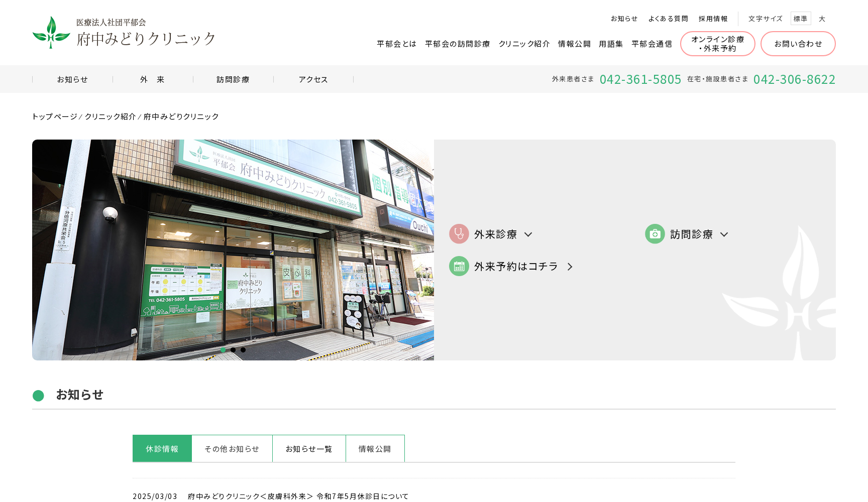The width and height of the screenshot is (868, 502).
Task: Click the chevron arrow next to 外来予約はコチラ
Action: [570, 267]
